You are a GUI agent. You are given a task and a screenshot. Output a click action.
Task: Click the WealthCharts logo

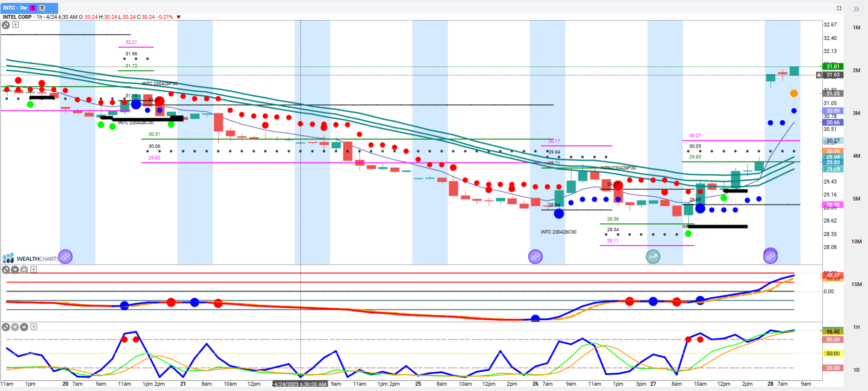point(30,258)
